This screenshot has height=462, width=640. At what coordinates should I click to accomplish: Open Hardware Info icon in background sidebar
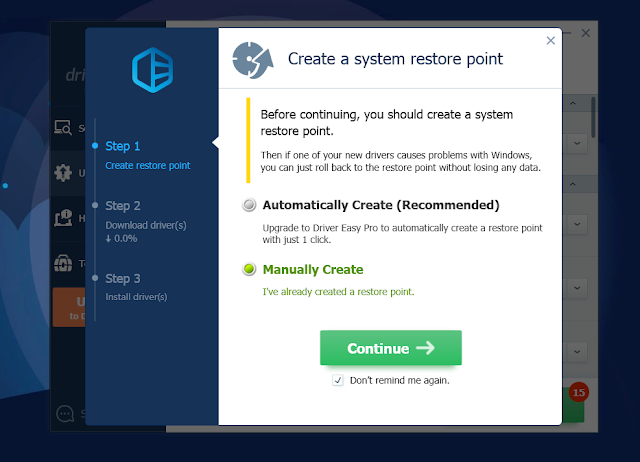[x=63, y=218]
